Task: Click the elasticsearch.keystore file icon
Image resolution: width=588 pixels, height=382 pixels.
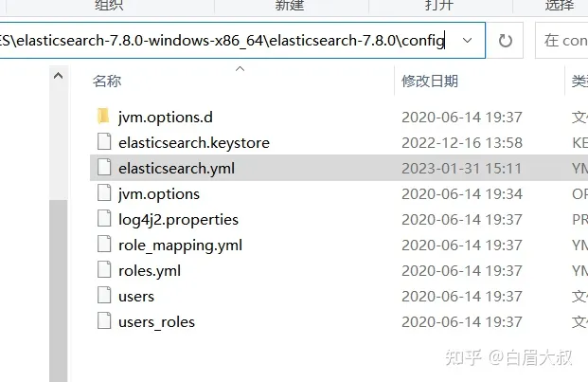Action: pos(104,142)
